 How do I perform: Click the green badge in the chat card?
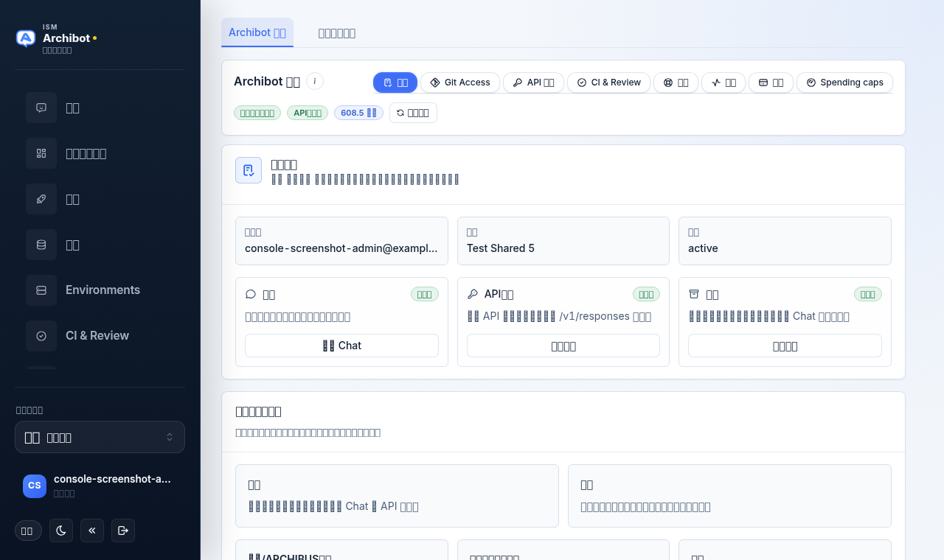click(x=425, y=294)
